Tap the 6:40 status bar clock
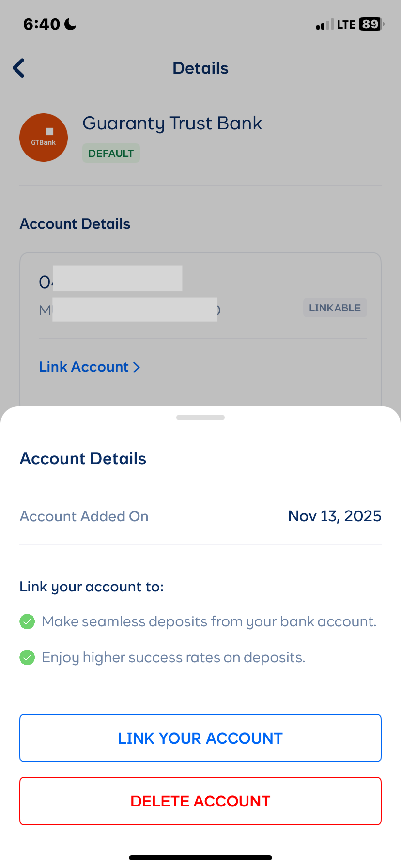Viewport: 401px width, 868px height. pyautogui.click(x=42, y=24)
